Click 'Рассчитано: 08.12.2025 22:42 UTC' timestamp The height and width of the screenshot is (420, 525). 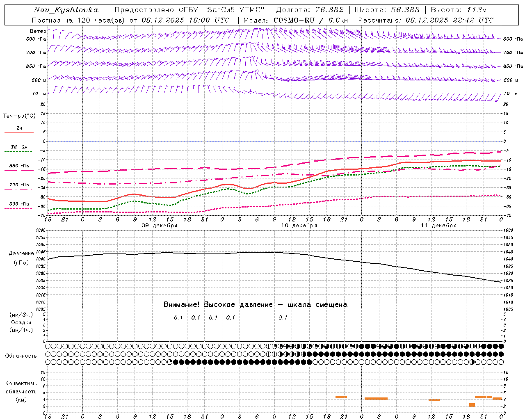point(426,20)
